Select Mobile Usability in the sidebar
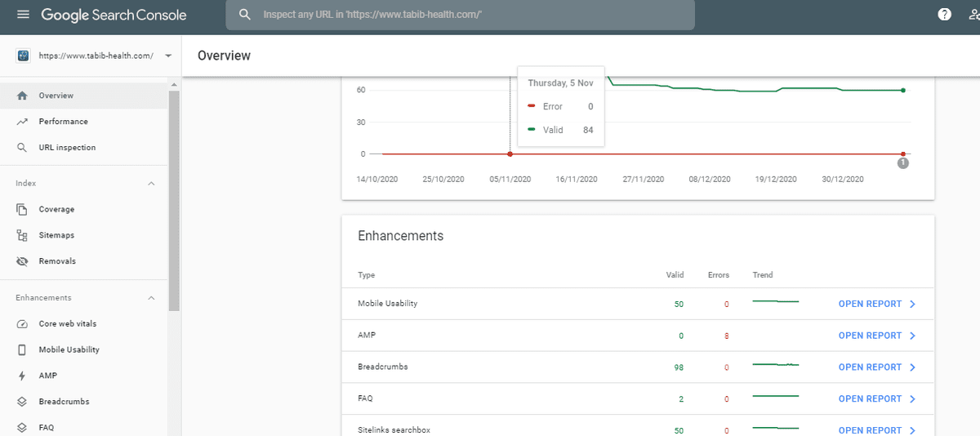 [69, 350]
